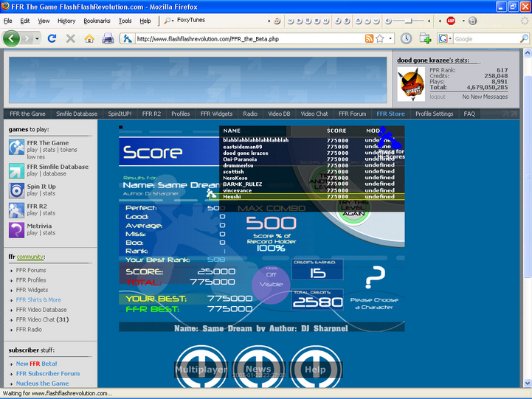
Task: Click the Stop loading X icon
Action: tap(71, 38)
